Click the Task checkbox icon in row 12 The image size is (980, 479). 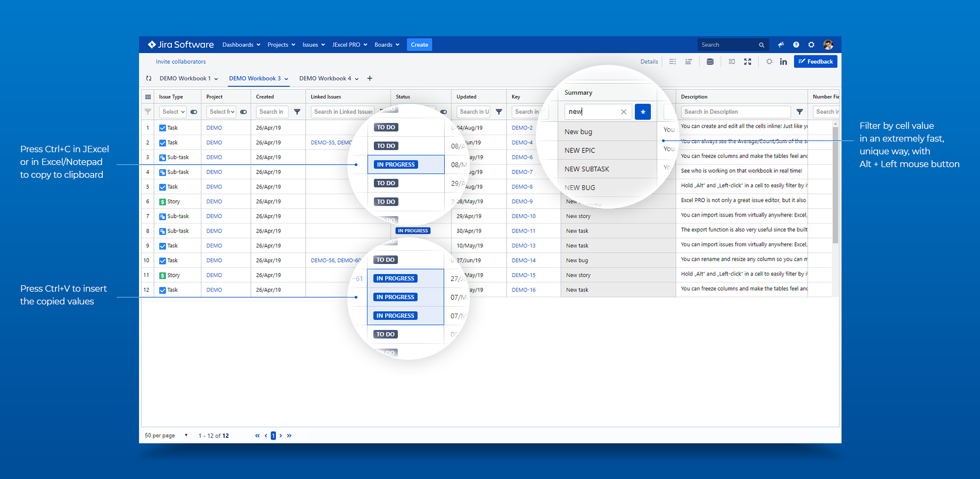(x=162, y=290)
